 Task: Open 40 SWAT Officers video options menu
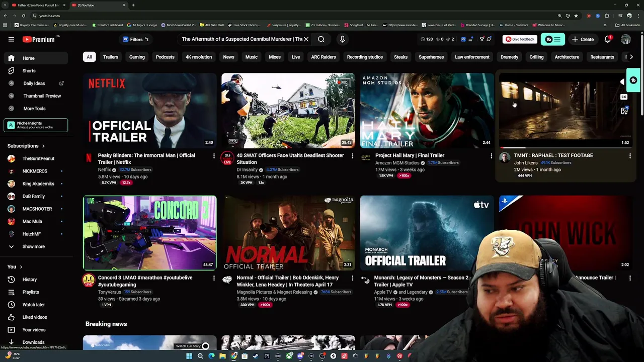tap(352, 156)
